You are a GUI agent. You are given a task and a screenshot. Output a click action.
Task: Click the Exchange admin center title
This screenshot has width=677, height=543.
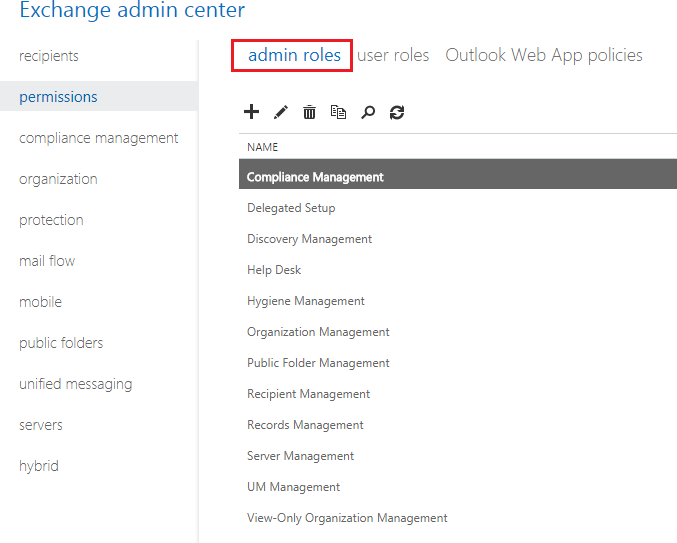[132, 10]
